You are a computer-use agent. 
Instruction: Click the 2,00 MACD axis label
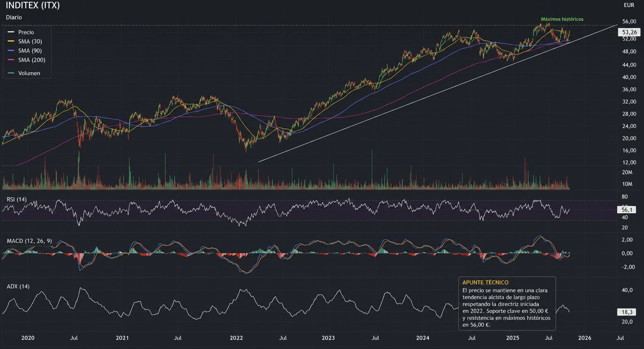click(x=627, y=240)
